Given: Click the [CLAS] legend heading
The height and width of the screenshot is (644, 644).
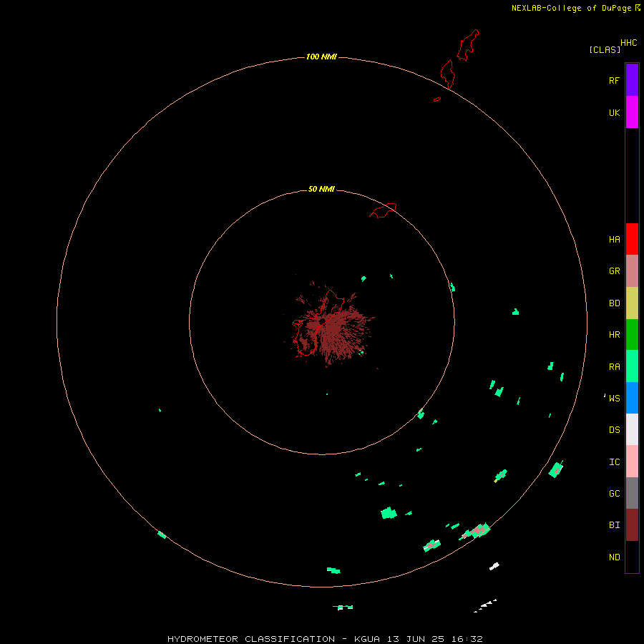Looking at the screenshot, I should point(605,50).
